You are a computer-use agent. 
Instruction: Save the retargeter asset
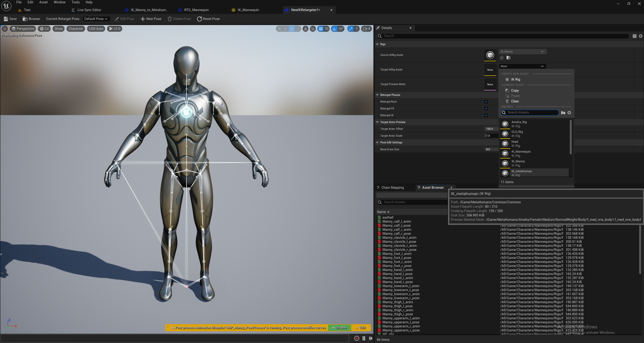pos(10,19)
